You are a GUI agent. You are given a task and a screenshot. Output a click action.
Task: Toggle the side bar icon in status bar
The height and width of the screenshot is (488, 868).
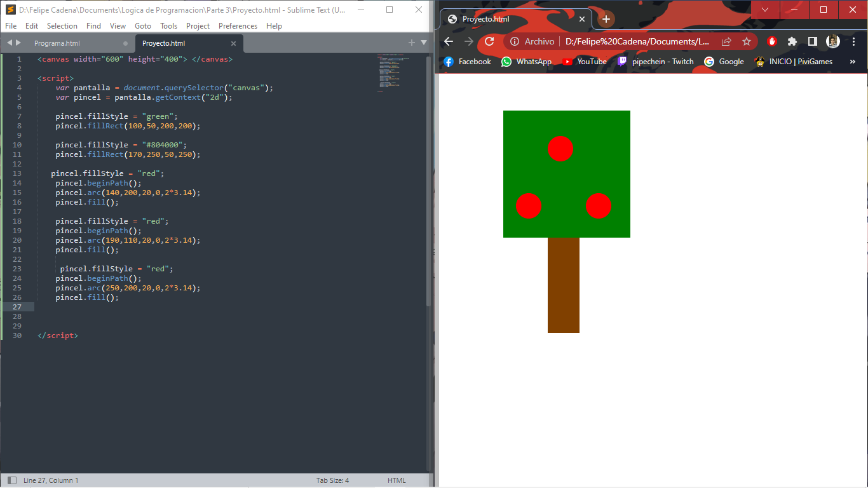click(11, 480)
